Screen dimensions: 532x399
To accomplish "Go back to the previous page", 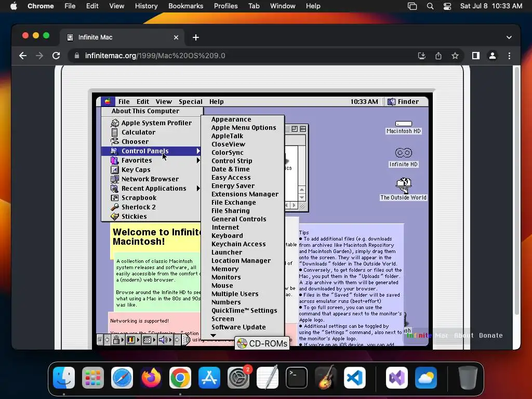I will (23, 56).
